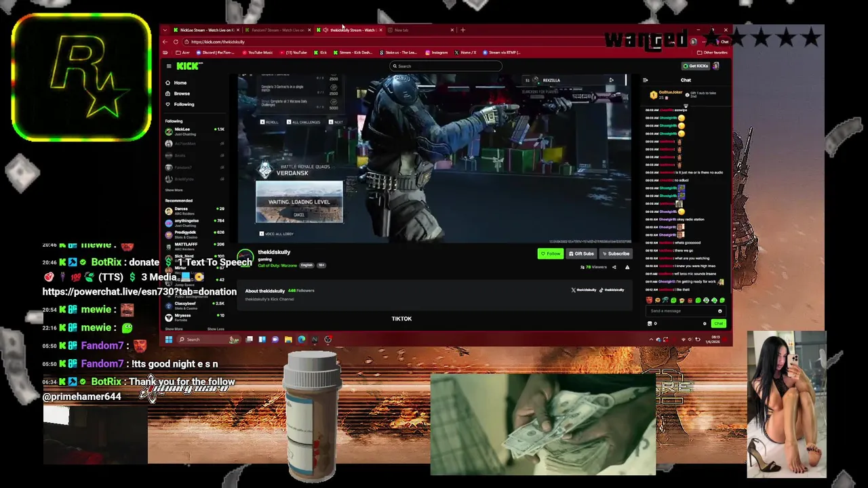Screen dimensions: 868x488
Task: Open the Stake.us bookmark
Action: [399, 52]
